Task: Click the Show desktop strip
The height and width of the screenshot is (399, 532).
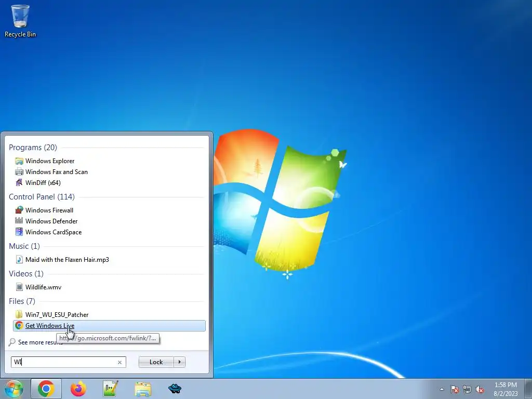Action: click(528, 389)
